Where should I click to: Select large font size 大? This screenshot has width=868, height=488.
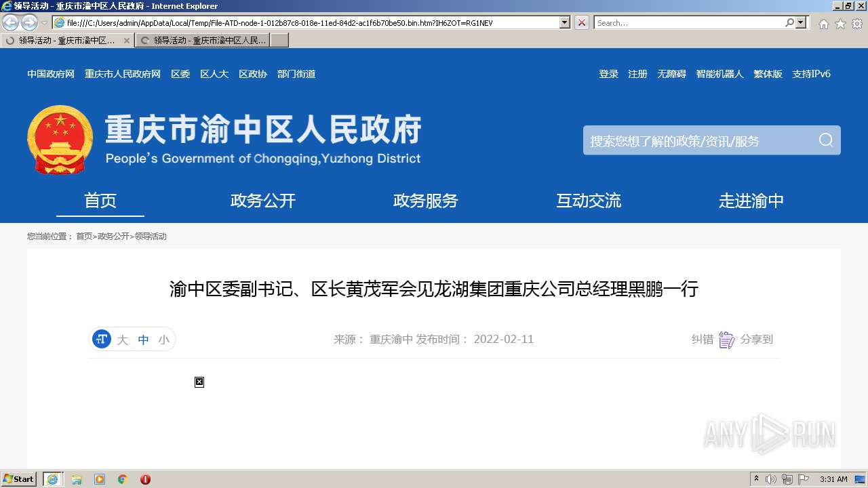pos(122,340)
